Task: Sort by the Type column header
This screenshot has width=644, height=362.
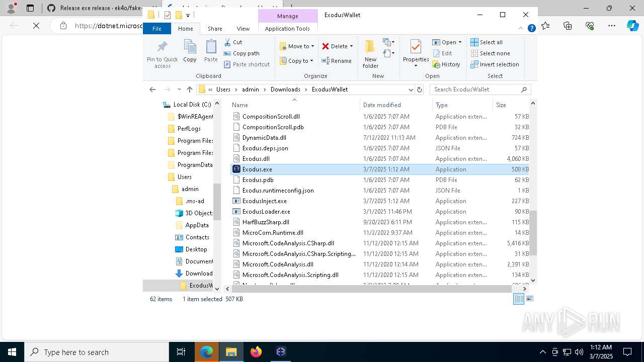Action: pos(462,105)
